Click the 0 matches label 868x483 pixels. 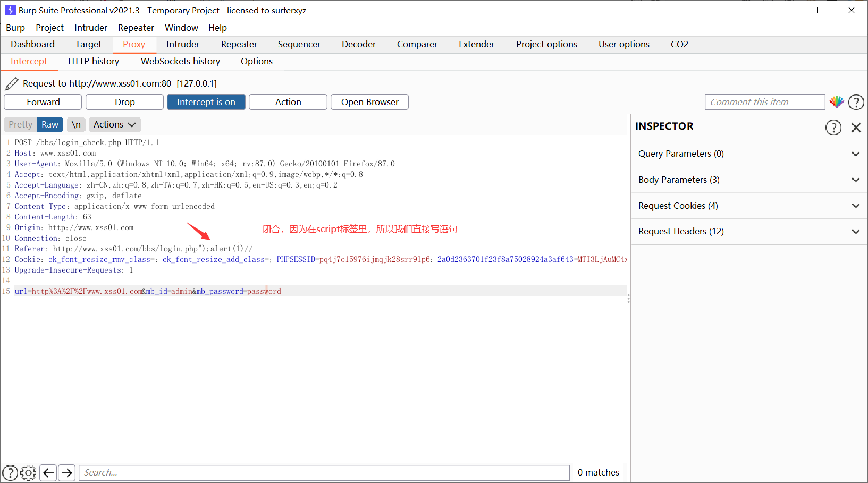tap(599, 473)
